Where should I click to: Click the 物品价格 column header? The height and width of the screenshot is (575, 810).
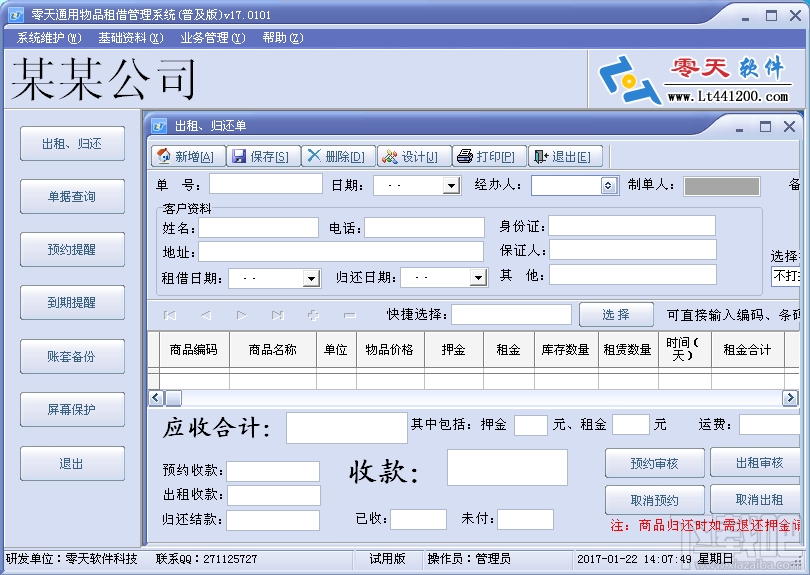click(390, 350)
